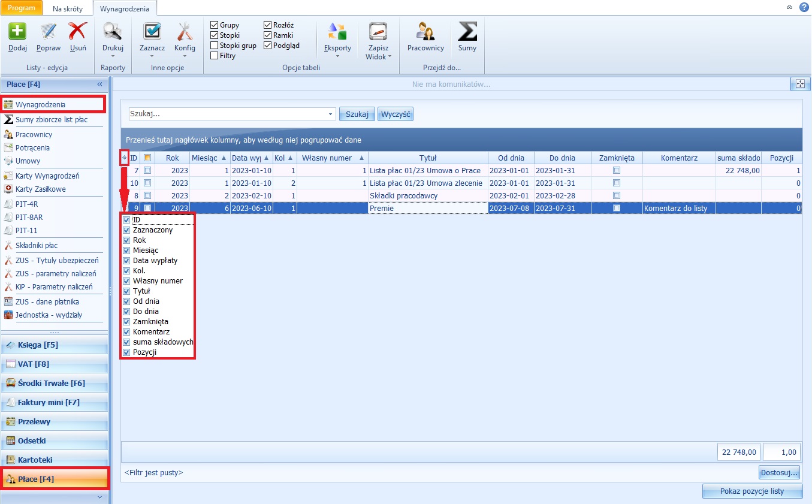Click the Dostosuj... filter button
The width and height of the screenshot is (812, 504).
(779, 473)
